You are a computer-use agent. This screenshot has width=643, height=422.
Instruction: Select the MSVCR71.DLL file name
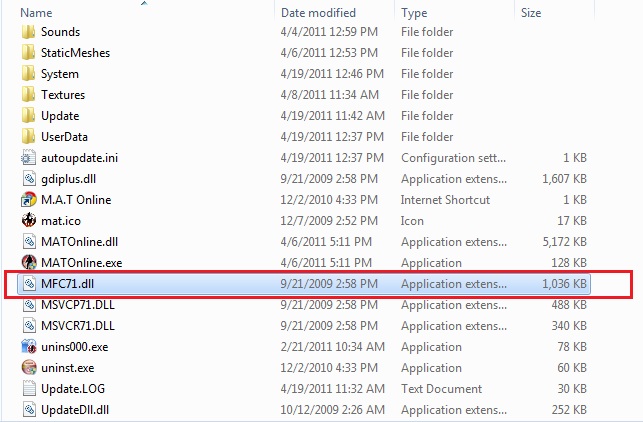(x=78, y=326)
